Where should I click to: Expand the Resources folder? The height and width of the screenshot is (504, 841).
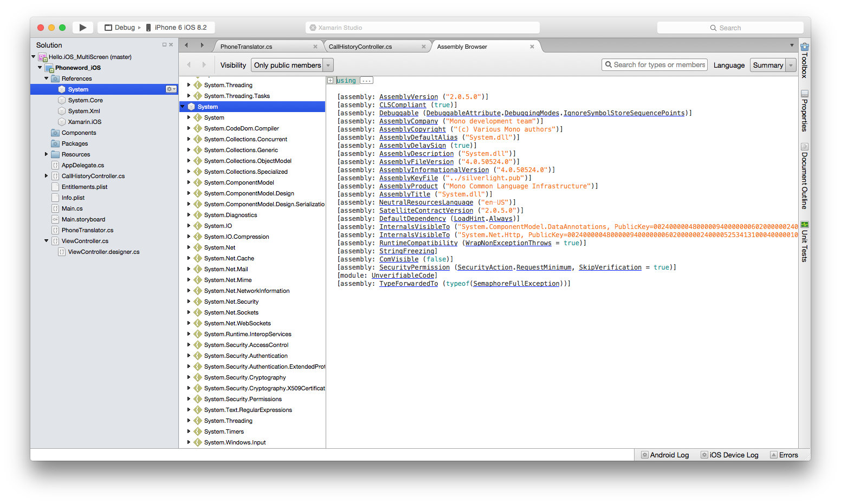tap(47, 154)
